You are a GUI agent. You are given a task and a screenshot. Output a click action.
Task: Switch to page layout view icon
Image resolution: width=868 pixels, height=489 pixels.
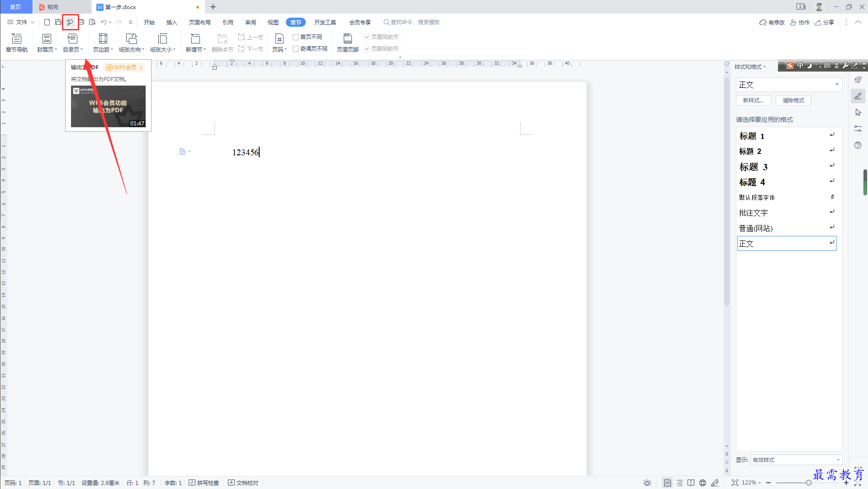pyautogui.click(x=668, y=483)
